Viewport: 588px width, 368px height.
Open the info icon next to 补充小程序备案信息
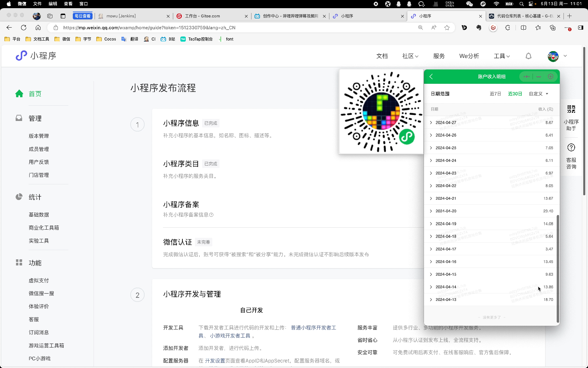click(x=211, y=215)
